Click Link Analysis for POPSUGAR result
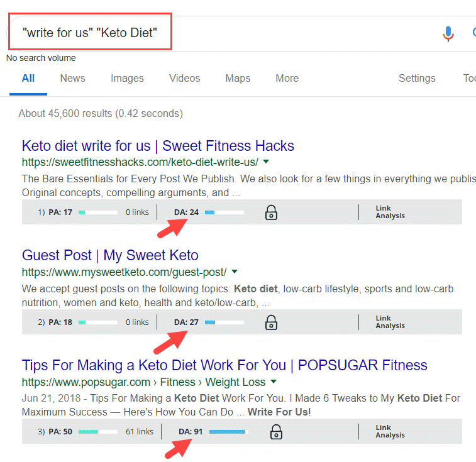Image resolution: width=476 pixels, height=462 pixels. pos(390,431)
